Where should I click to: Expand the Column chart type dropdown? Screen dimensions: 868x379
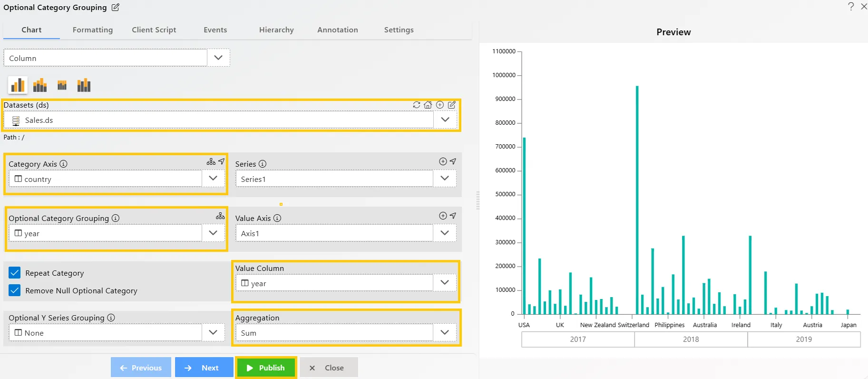coord(218,58)
